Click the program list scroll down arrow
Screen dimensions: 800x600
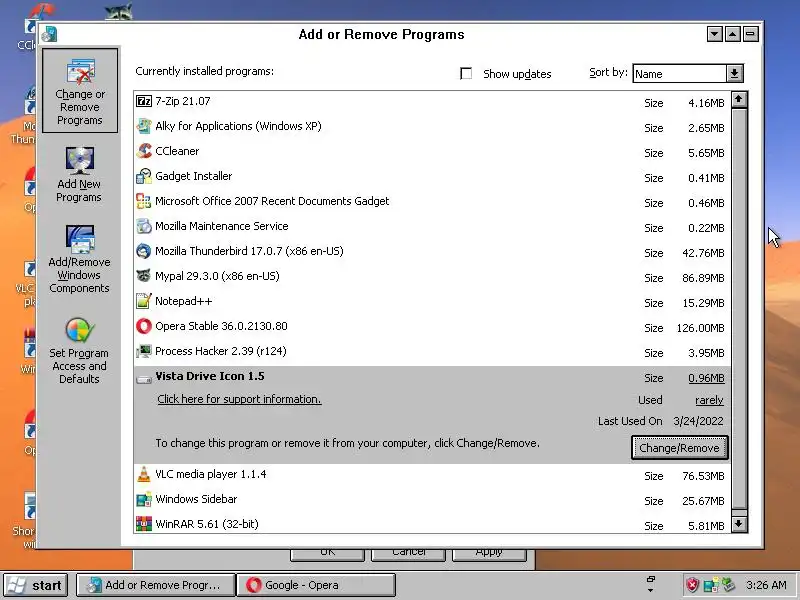pyautogui.click(x=739, y=524)
